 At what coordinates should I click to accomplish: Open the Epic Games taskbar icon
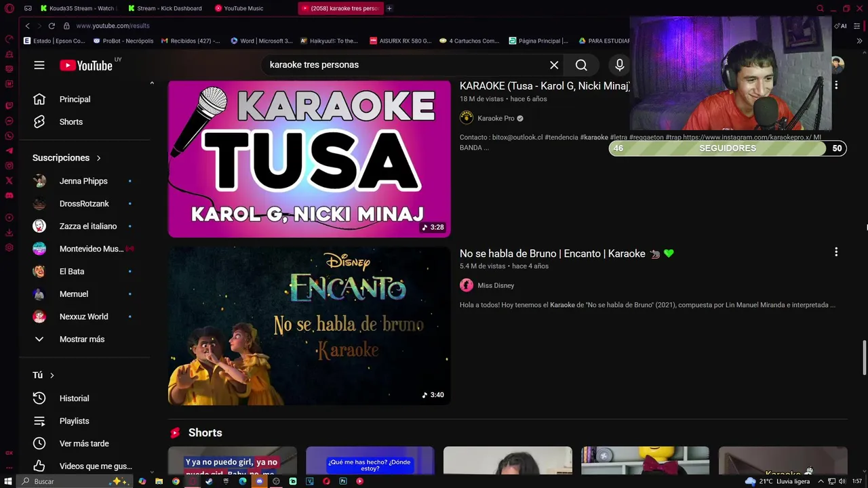point(226,481)
